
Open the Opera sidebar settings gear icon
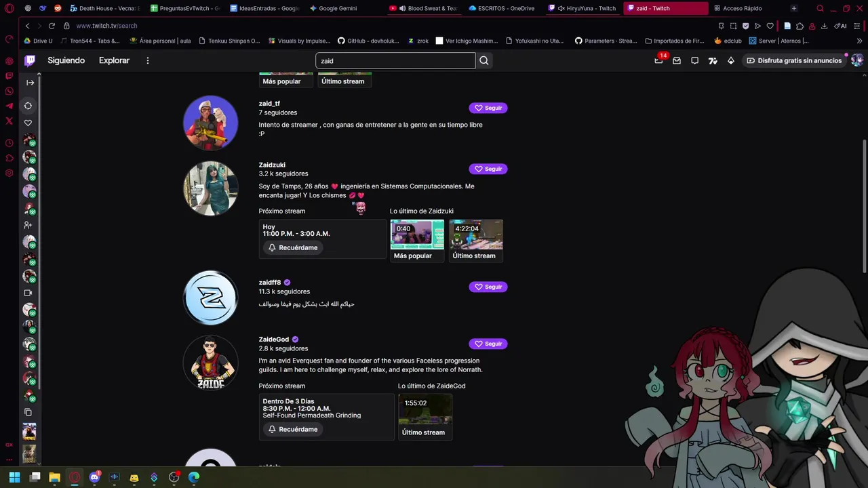click(9, 173)
